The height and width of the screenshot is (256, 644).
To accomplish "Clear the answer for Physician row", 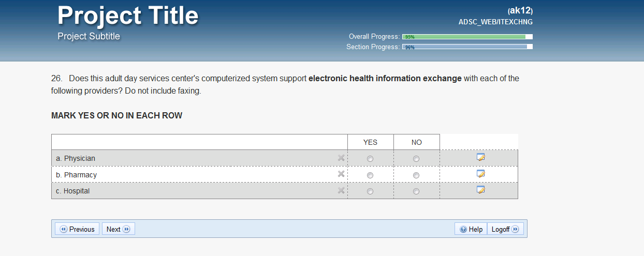I will [341, 158].
